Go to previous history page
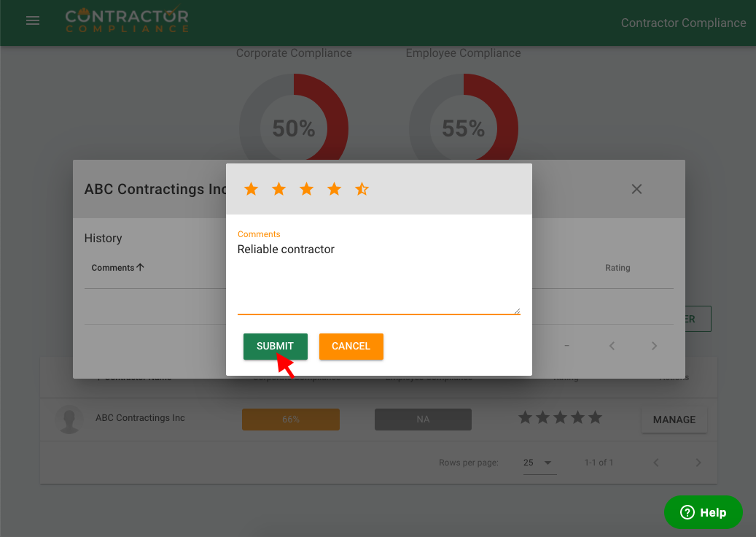 coord(612,346)
